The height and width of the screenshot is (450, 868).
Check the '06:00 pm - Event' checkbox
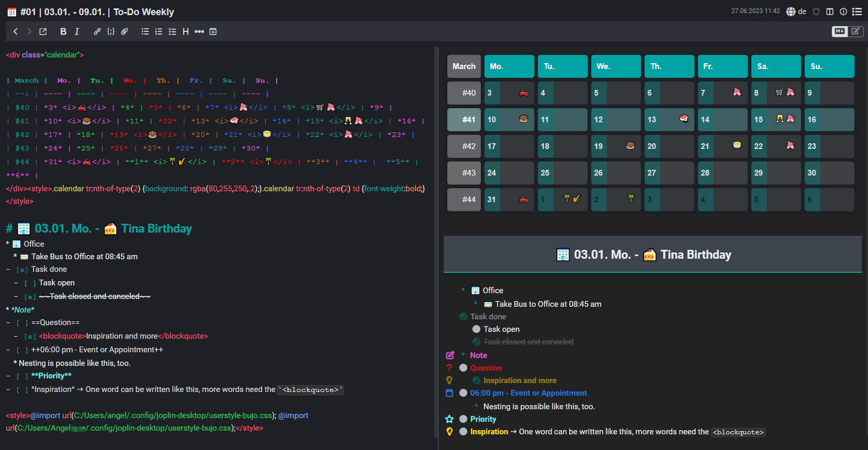463,393
